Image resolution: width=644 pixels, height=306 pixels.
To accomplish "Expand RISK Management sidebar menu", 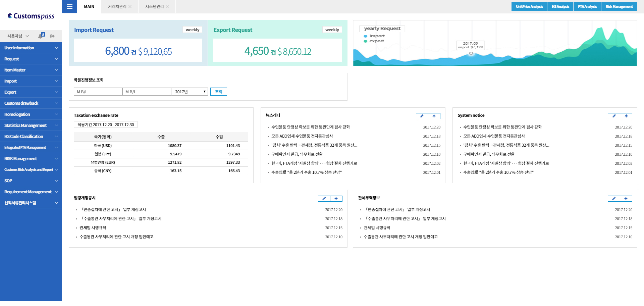I will pos(31,159).
